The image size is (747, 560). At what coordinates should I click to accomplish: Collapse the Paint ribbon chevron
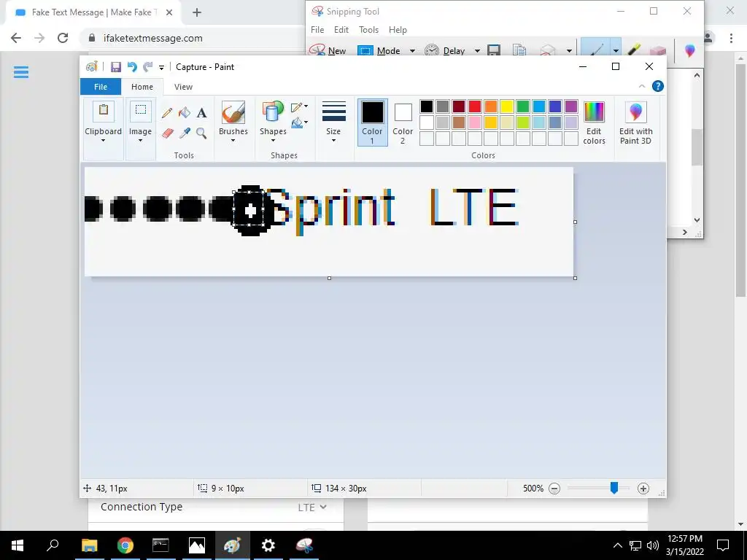click(642, 86)
